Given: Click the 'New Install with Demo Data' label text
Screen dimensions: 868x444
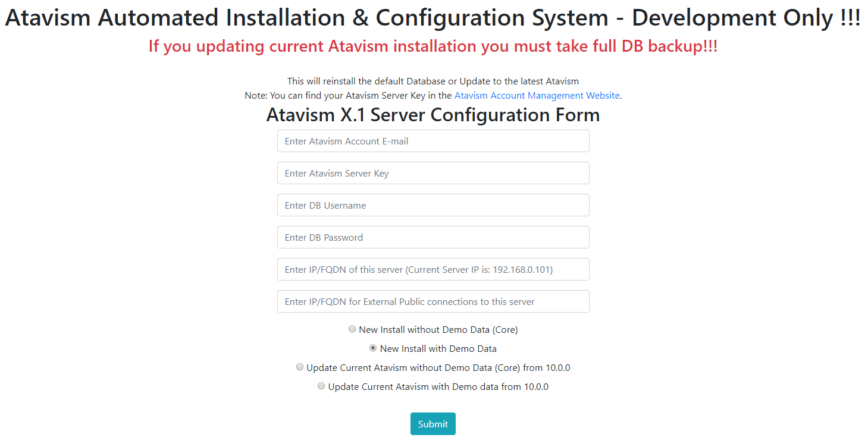Looking at the screenshot, I should point(438,349).
